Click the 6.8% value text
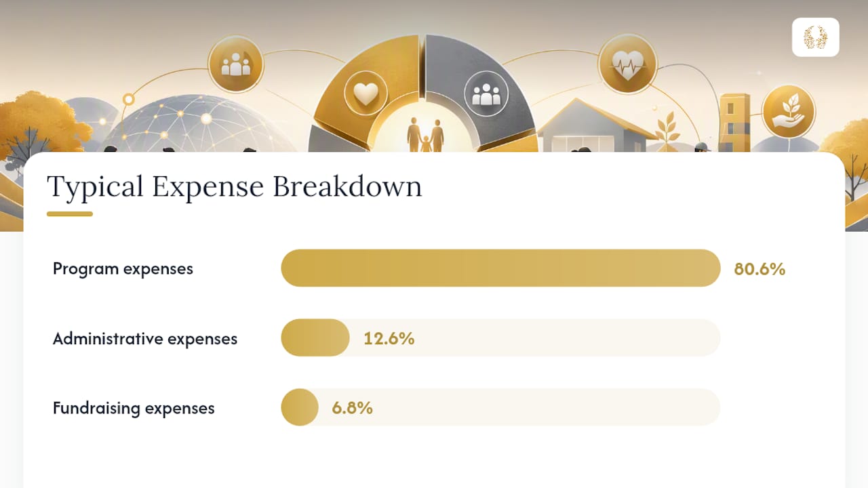Viewport: 868px width, 488px height. (352, 408)
